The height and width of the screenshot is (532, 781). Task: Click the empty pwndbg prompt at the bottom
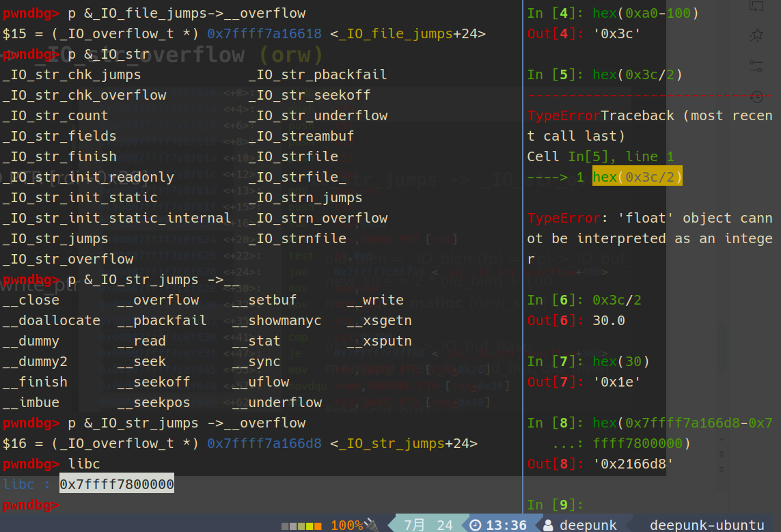click(x=30, y=505)
